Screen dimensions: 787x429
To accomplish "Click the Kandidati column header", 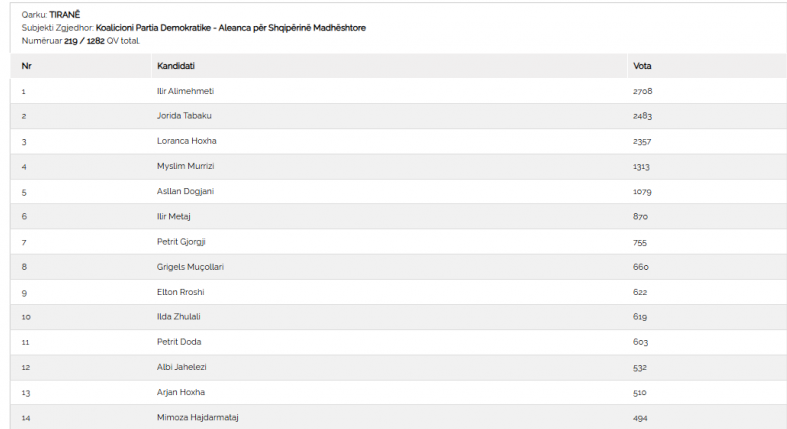I will coord(176,66).
